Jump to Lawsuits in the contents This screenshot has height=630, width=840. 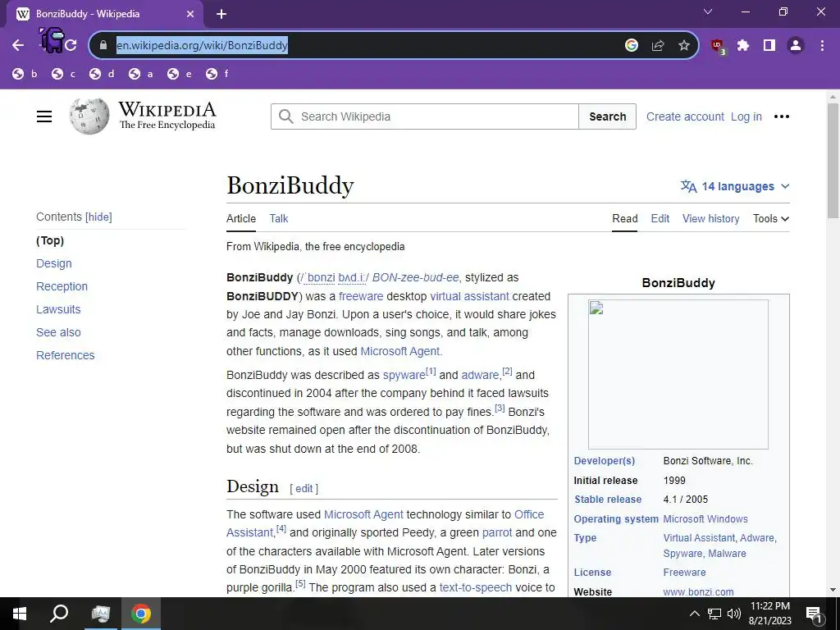pos(58,309)
